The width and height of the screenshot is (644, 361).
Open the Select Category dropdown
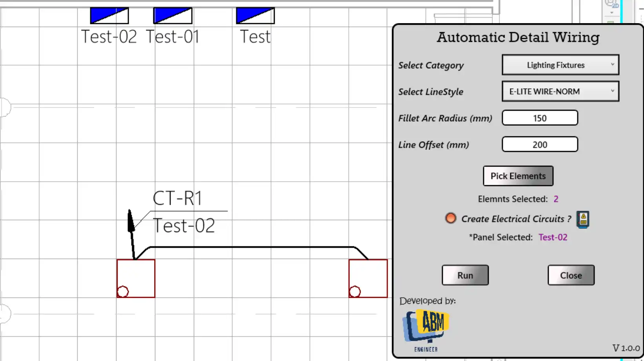click(x=560, y=65)
